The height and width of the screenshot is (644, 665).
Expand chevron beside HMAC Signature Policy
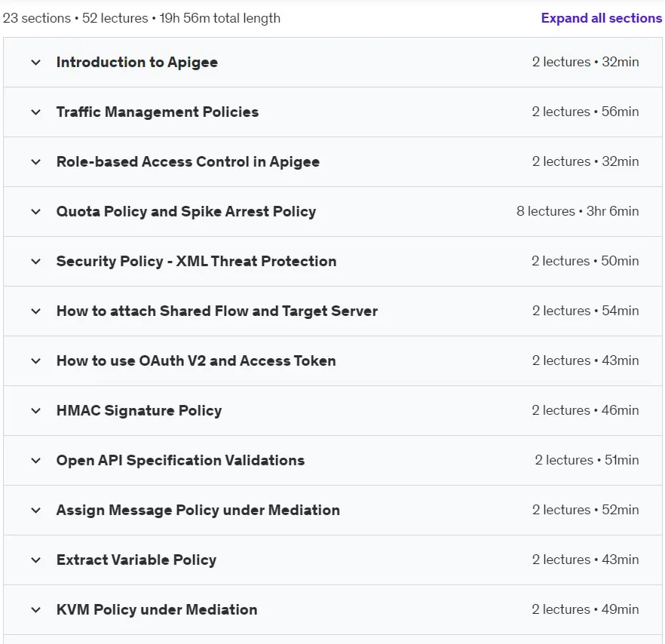tap(36, 411)
